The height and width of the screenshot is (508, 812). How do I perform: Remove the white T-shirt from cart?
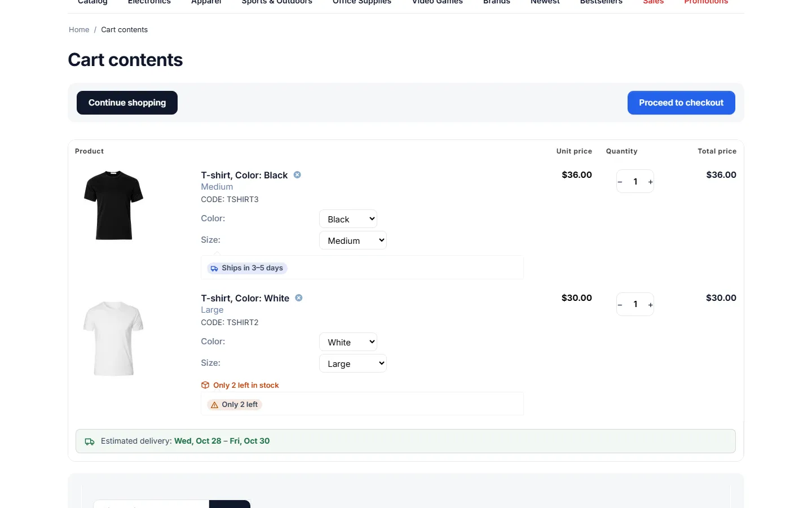(299, 298)
